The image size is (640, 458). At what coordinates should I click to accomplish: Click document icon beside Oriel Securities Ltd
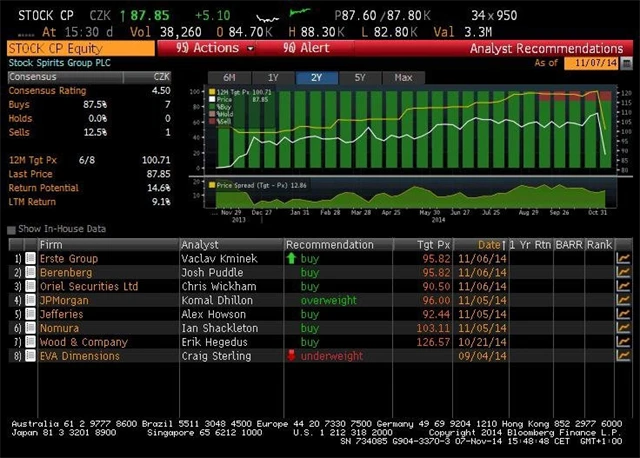tap(30, 286)
